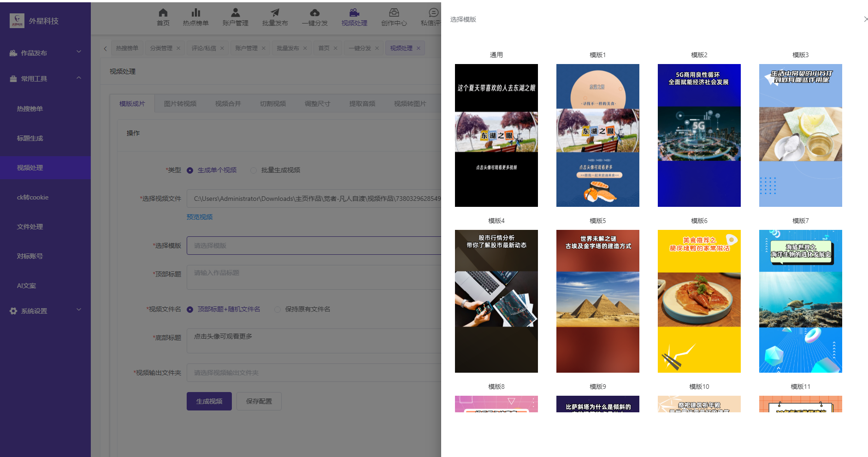This screenshot has height=457, width=868.
Task: Choose the 模版2 5G template thumbnail
Action: point(699,135)
